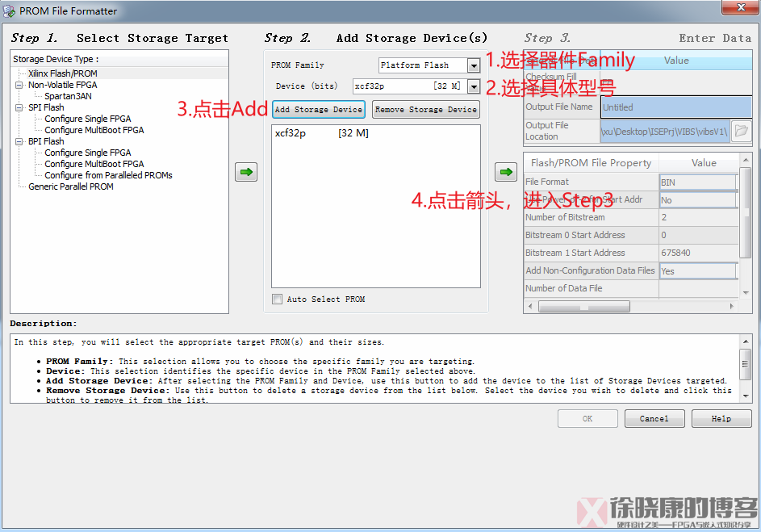Screen dimensions: 761x532
Task: Click the green arrow to advance to Step 2
Action: click(x=246, y=172)
